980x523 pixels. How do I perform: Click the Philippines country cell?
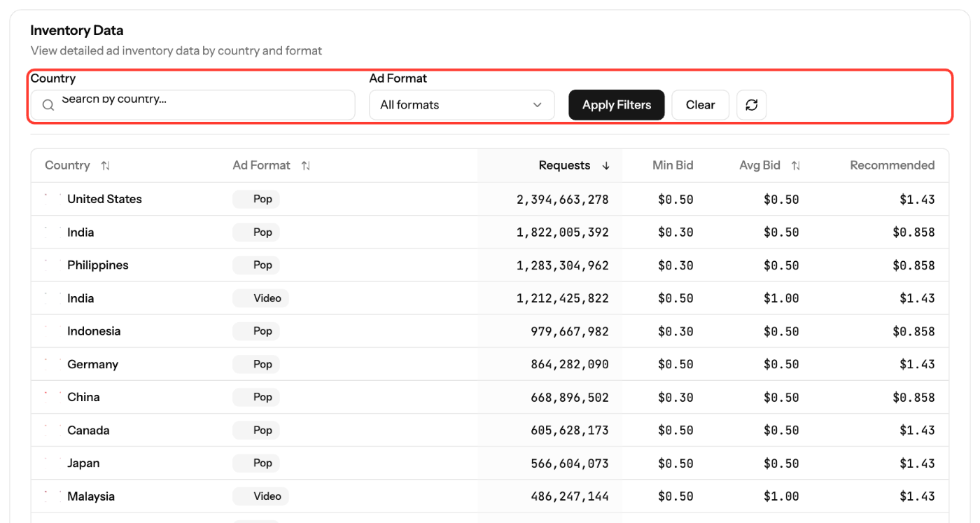(x=98, y=265)
